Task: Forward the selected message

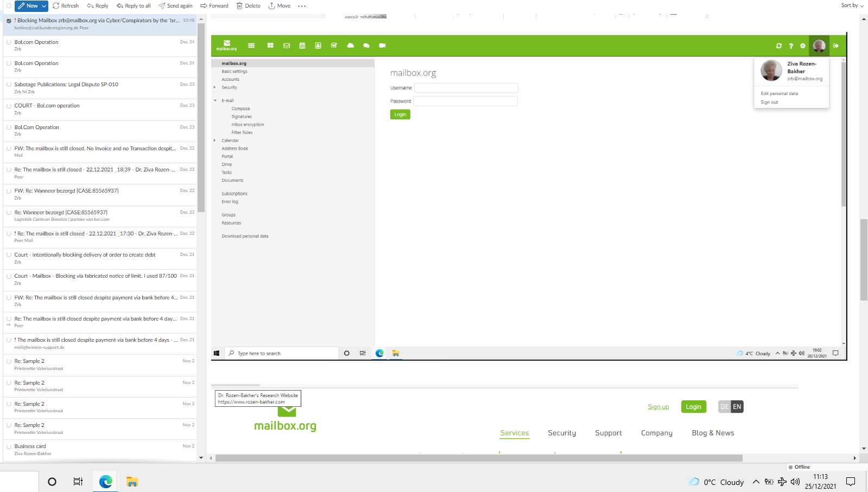Action: (x=214, y=6)
